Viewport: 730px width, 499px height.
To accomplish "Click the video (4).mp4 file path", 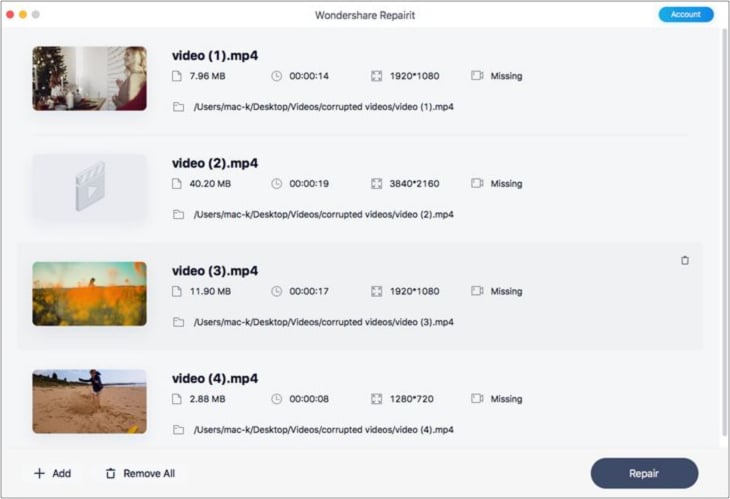I will click(324, 430).
